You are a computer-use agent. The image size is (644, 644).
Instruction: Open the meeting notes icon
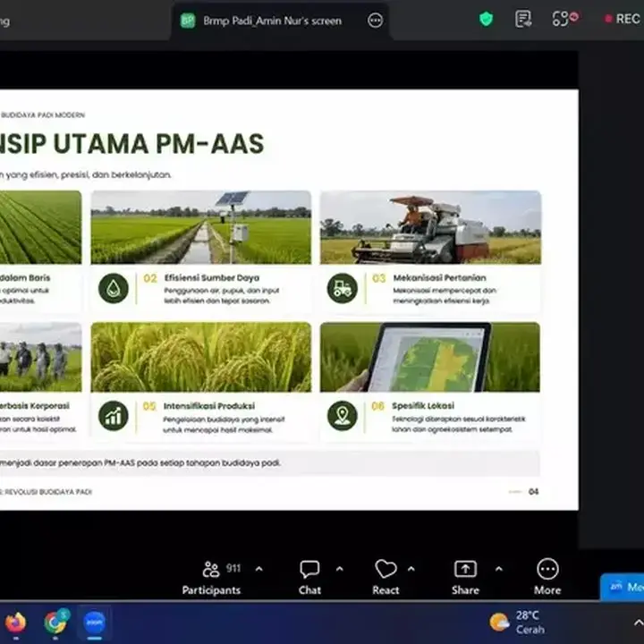(523, 19)
